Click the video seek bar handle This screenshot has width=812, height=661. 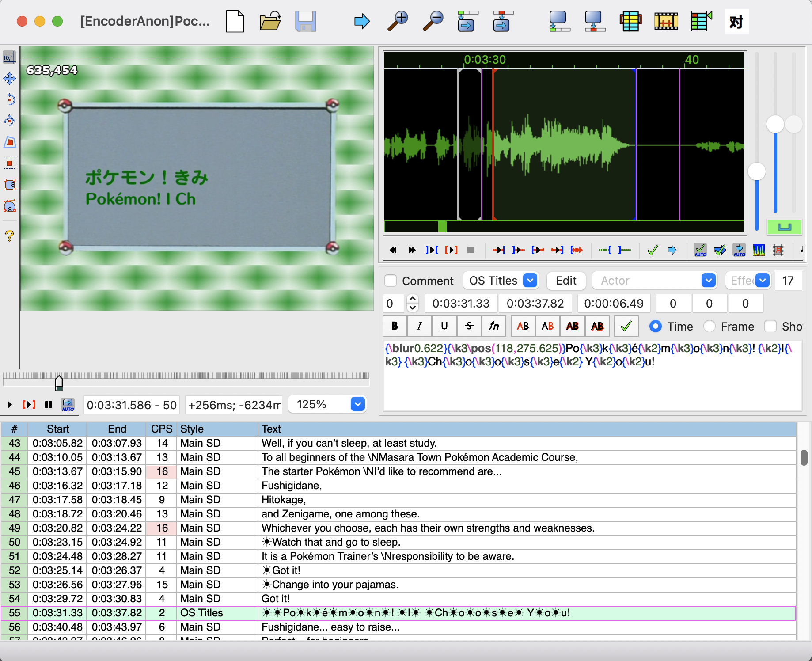click(59, 383)
